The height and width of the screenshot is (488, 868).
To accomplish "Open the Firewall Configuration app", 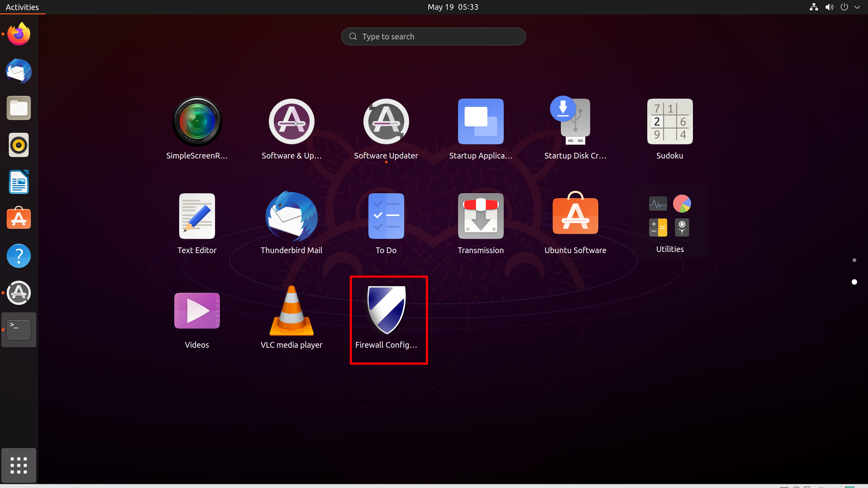I will pos(386,310).
